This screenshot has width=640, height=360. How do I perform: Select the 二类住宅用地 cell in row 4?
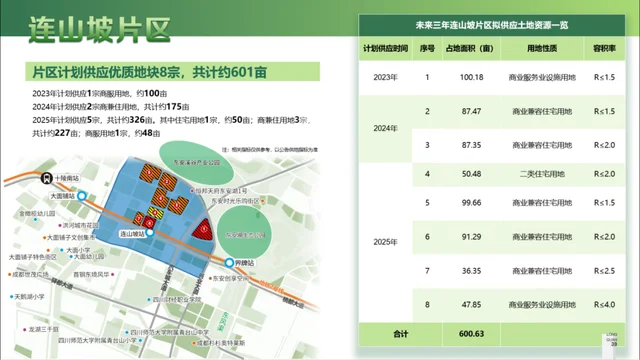coord(542,174)
